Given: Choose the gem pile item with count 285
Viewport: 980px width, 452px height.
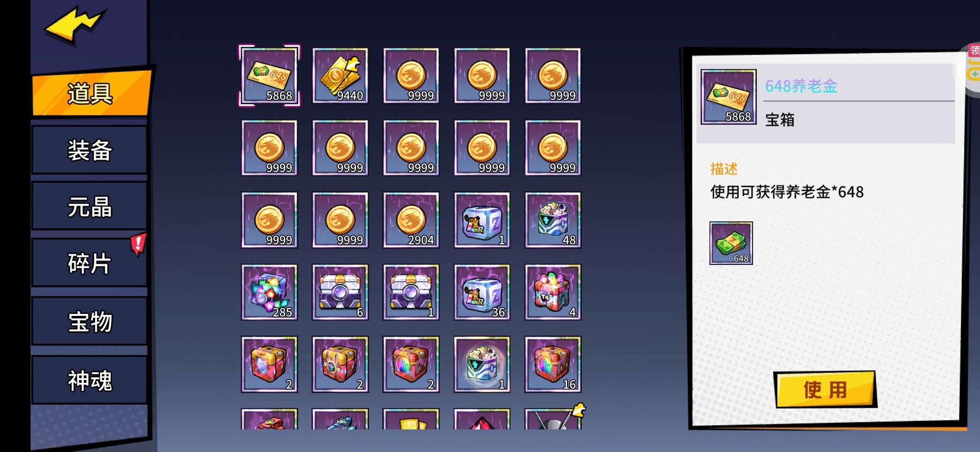Looking at the screenshot, I should pos(269,292).
